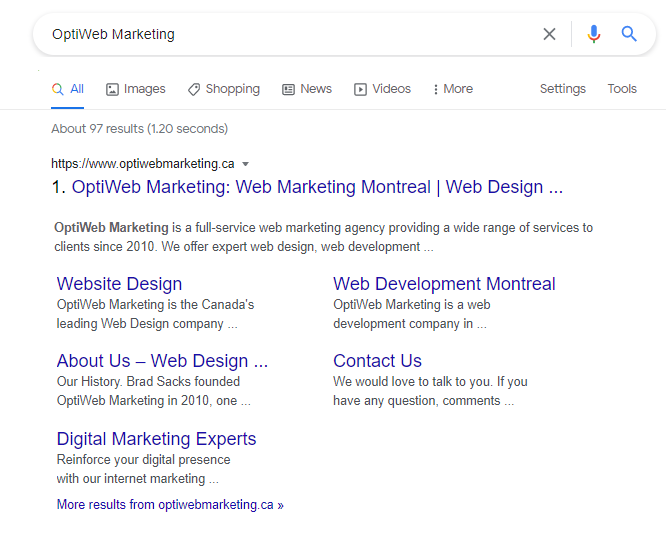Click the blue magnifying glass search button

click(x=629, y=34)
